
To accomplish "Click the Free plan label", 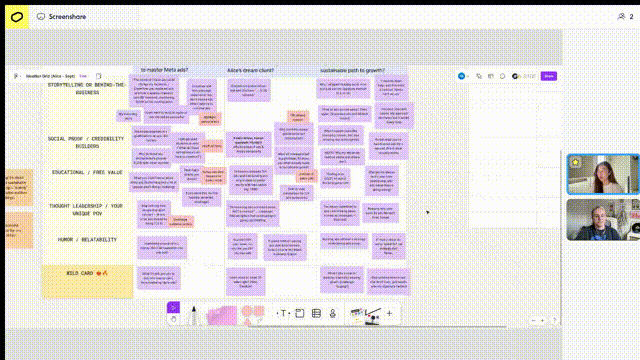I will 83,76.
